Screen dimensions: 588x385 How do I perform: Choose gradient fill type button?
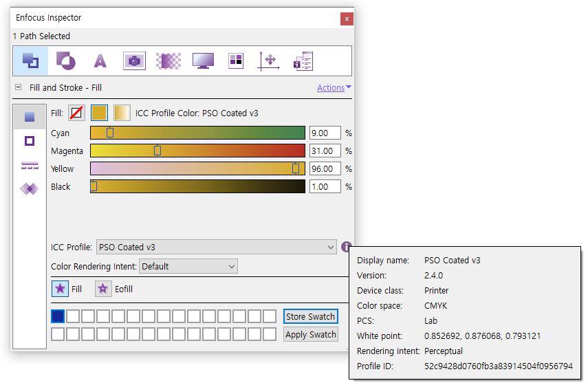[122, 113]
